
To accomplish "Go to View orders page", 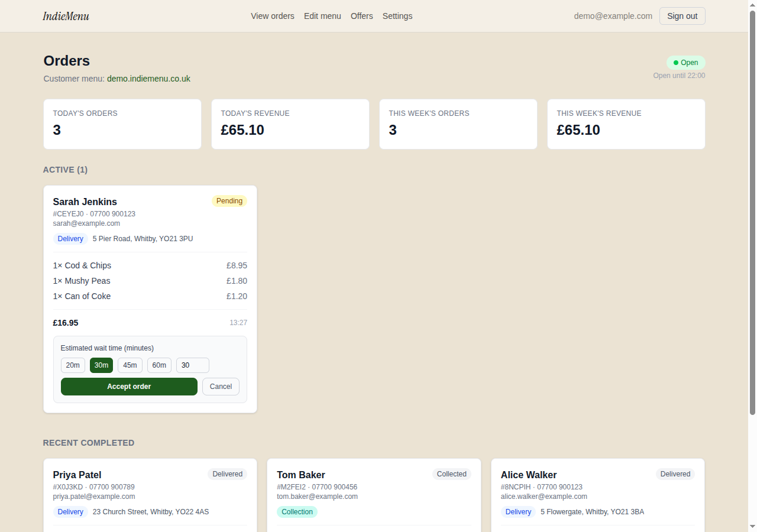I will click(273, 16).
